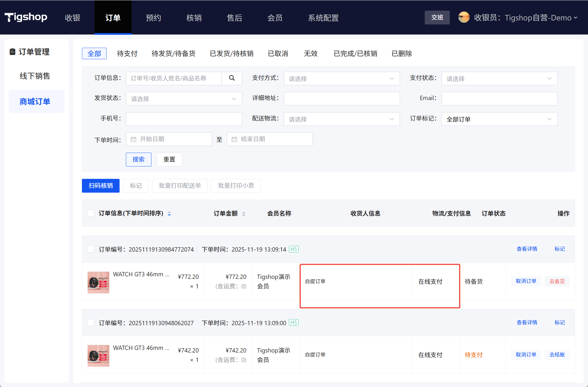Check the order ending 062027 checkbox
Viewport: 588px width, 387px height.
click(x=91, y=323)
